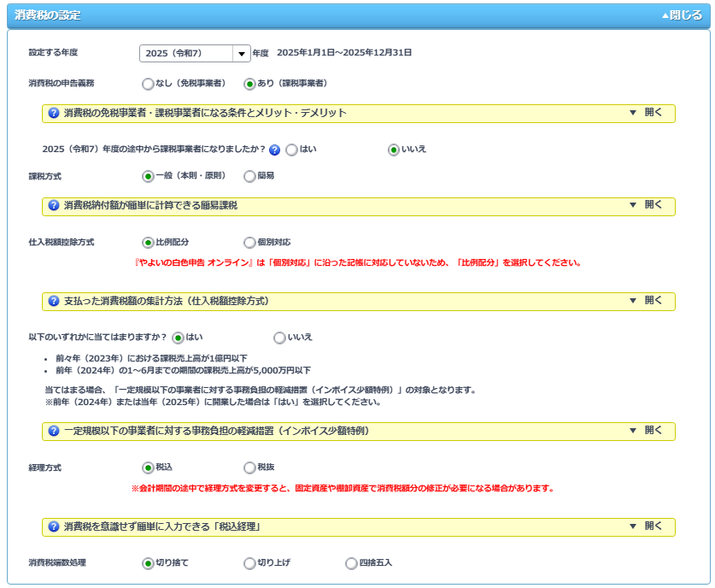Choose 四捨五入 for rounding method

[351, 563]
